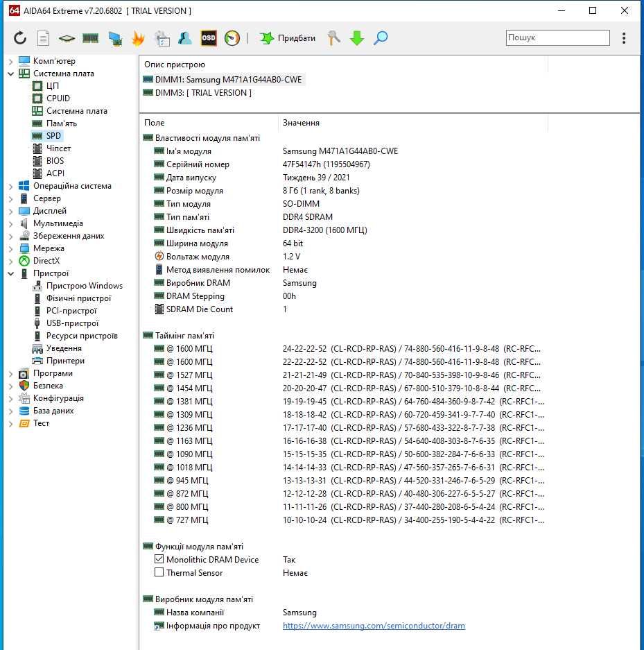Open Ресурси пристроїв tree item
The height and width of the screenshot is (650, 644).
coord(82,335)
